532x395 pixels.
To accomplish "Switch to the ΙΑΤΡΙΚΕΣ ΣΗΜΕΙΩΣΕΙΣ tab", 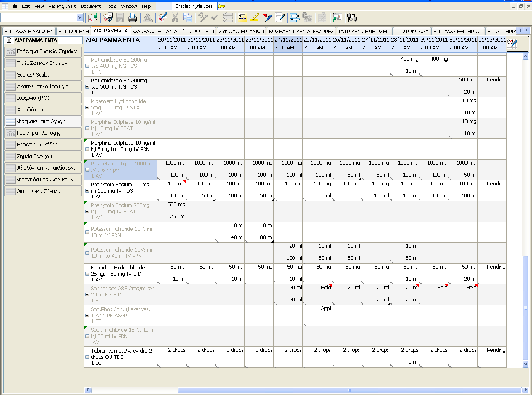I will (364, 31).
